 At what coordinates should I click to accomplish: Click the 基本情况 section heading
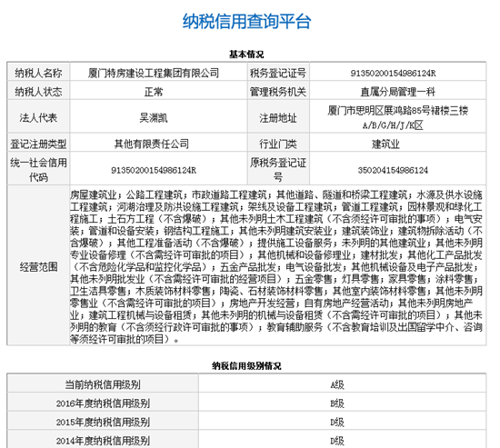click(x=246, y=55)
